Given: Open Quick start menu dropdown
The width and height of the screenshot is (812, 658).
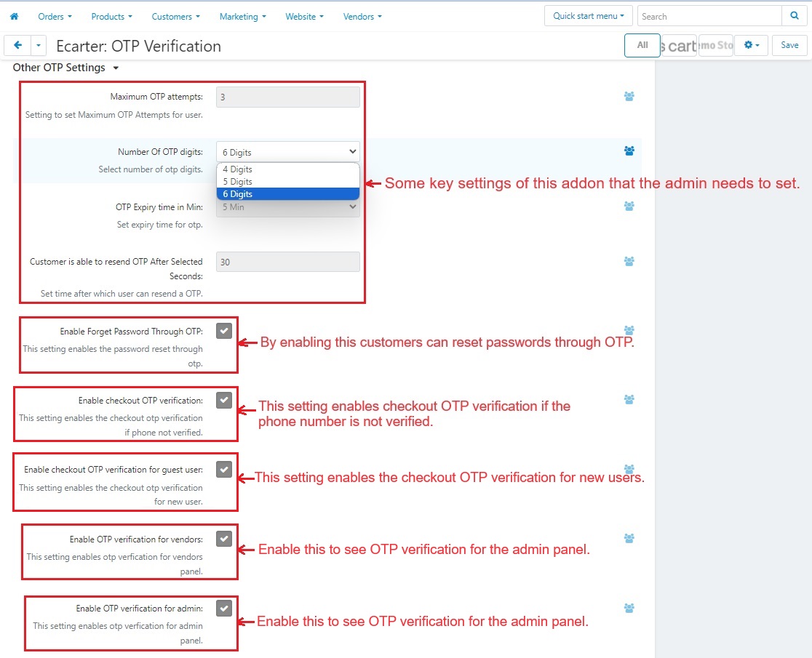Looking at the screenshot, I should coord(589,16).
